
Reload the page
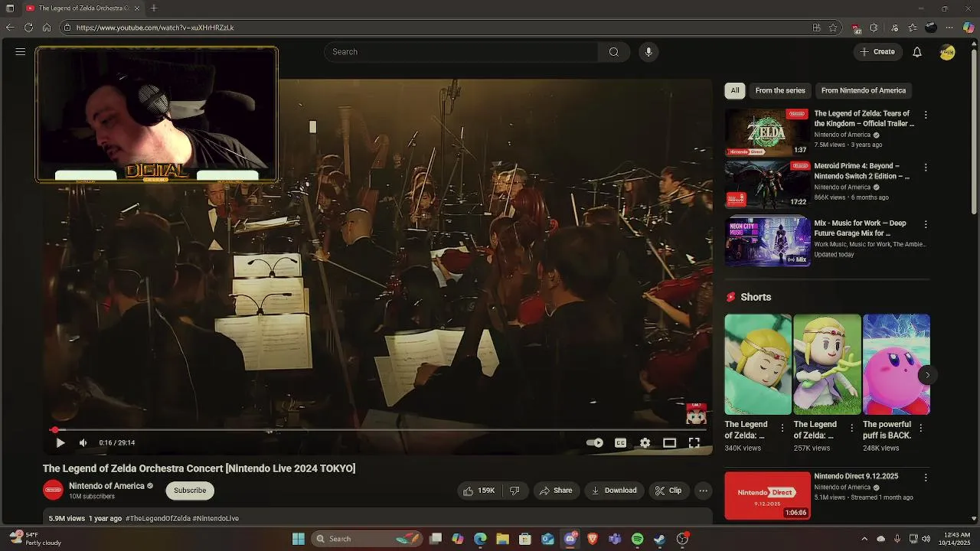(28, 27)
